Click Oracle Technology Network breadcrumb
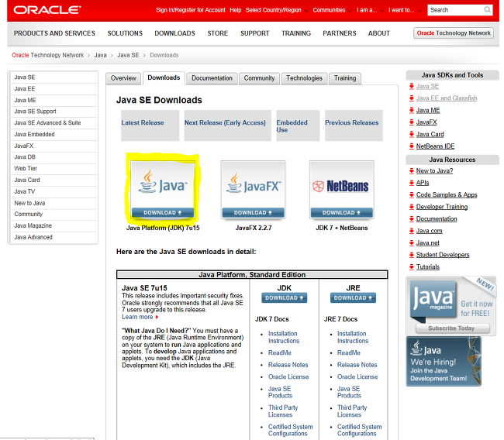The image size is (504, 440). pyautogui.click(x=48, y=55)
